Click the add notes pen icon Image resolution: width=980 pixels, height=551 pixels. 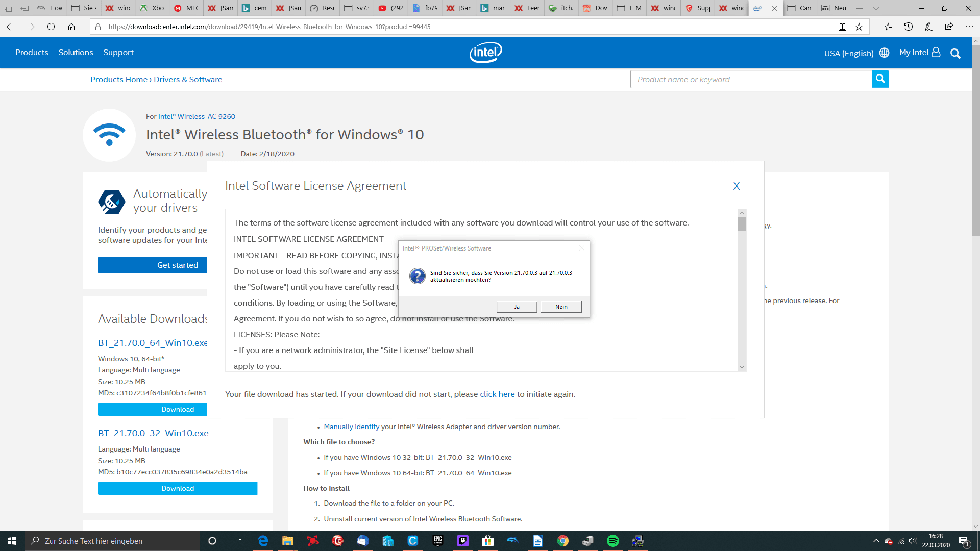pos(928,27)
